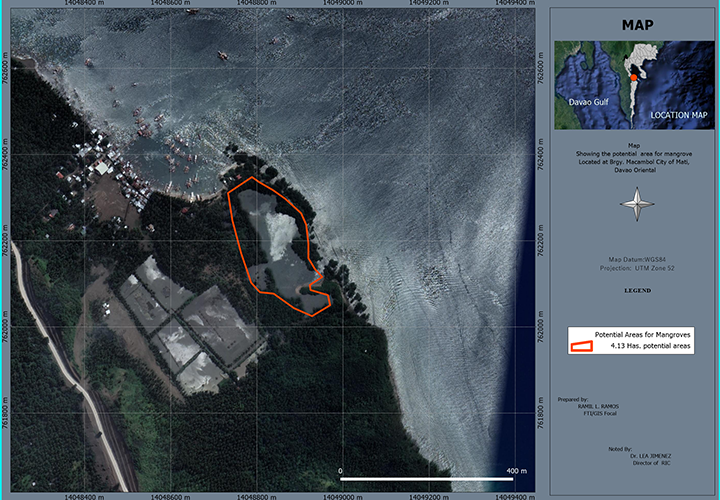Click the MAP title heading
720x500 pixels.
637,26
